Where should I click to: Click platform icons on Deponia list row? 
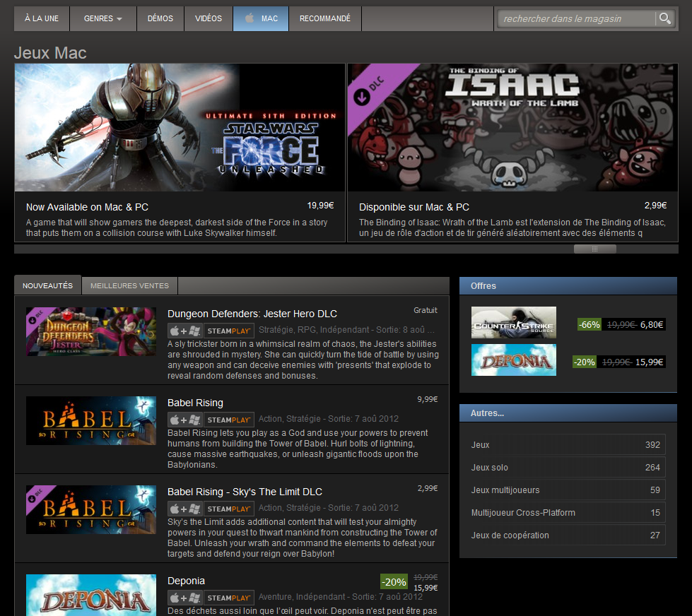(x=185, y=598)
